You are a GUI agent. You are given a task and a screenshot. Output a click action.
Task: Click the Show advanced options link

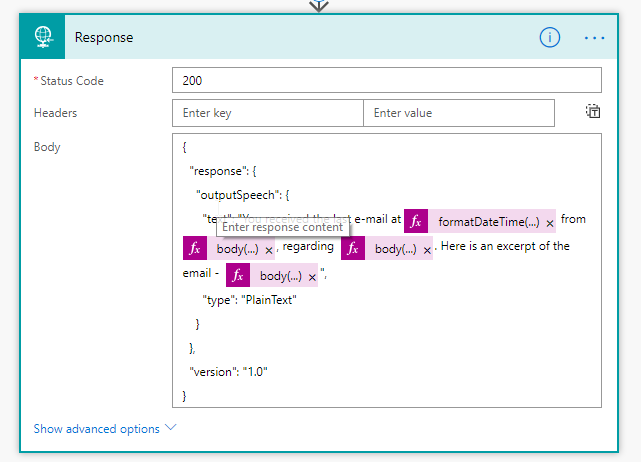(96, 428)
